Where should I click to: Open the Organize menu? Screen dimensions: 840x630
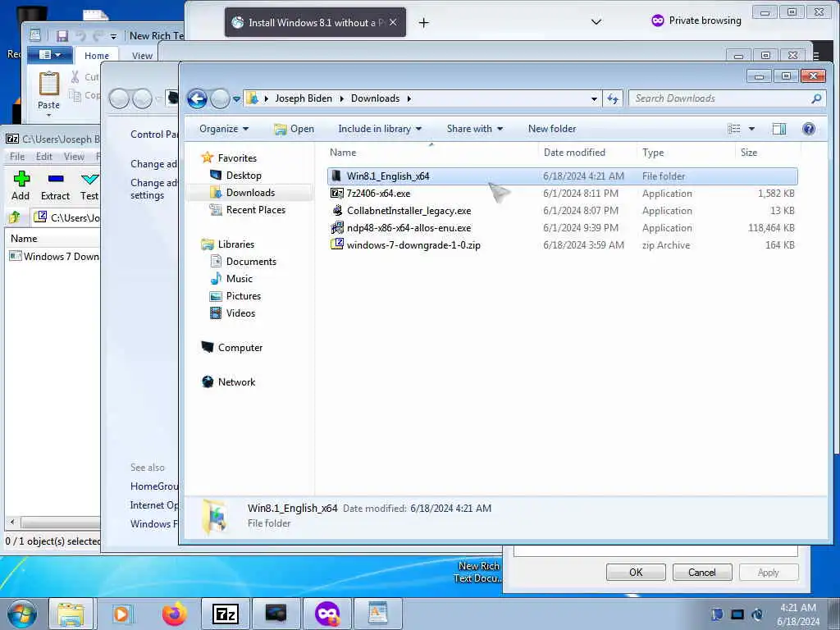pyautogui.click(x=224, y=129)
